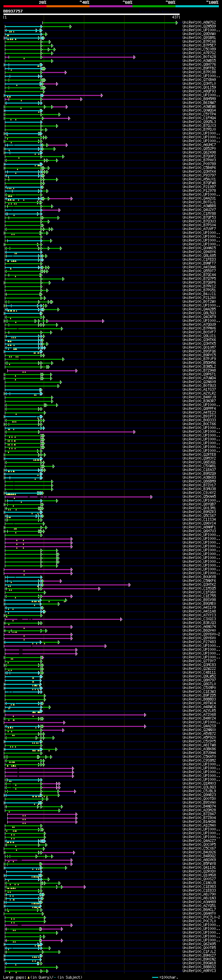Pick the UniRef100_C4B111 hit
The width and height of the screenshot is (222, 980).
(199, 672)
